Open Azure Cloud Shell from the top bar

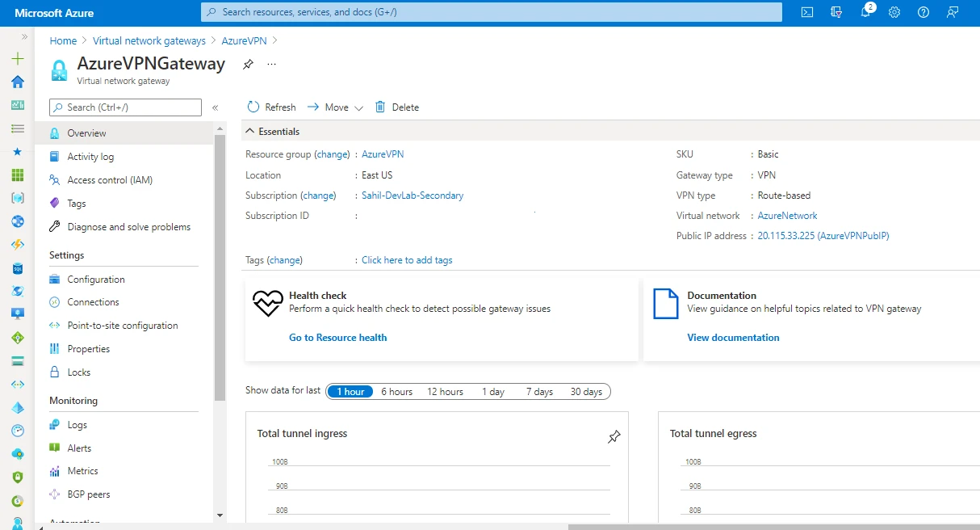click(808, 12)
